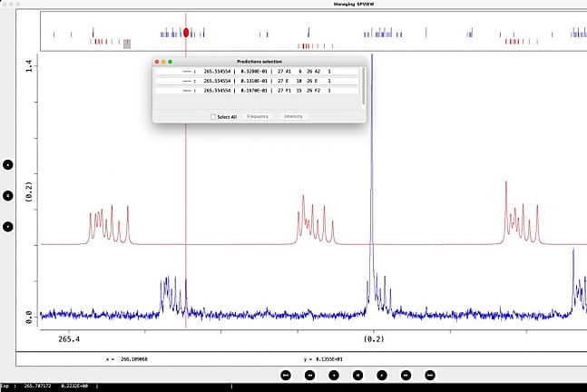Screen dimensions: 587x392
Task: Select the 27 A1 6 26 A2 prediction row
Action: pyautogui.click(x=257, y=71)
